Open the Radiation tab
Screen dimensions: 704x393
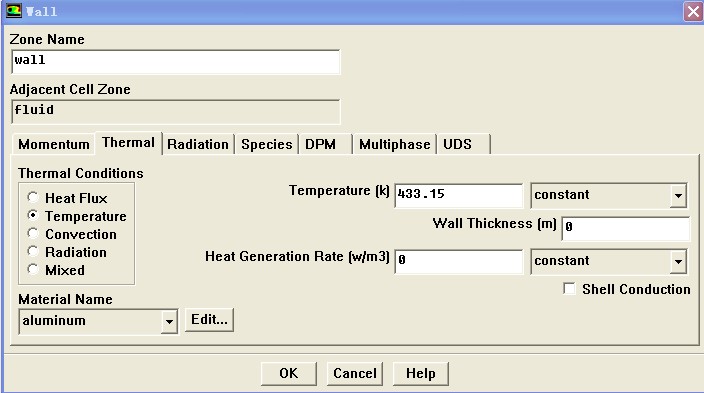click(198, 145)
